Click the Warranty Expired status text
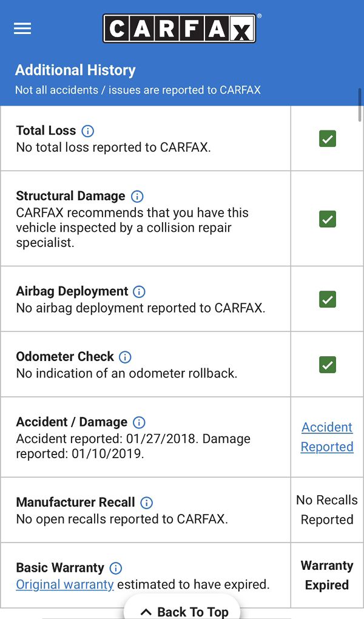364x619 pixels. pos(327,575)
